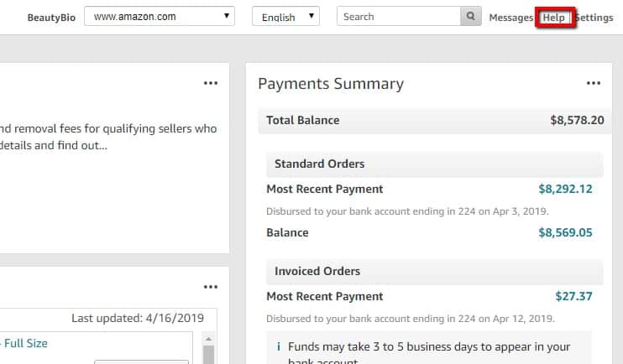Click the Standard Orders section header
The width and height of the screenshot is (623, 364).
pos(435,164)
